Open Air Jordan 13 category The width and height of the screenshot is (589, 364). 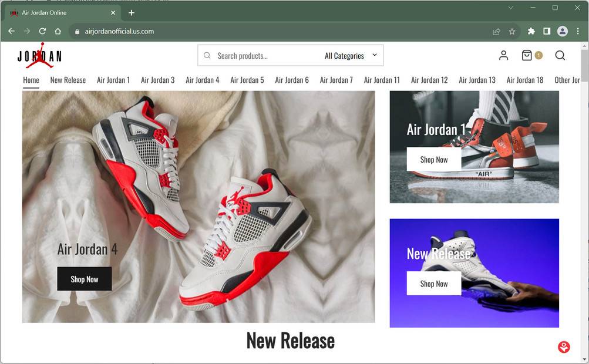click(x=477, y=80)
